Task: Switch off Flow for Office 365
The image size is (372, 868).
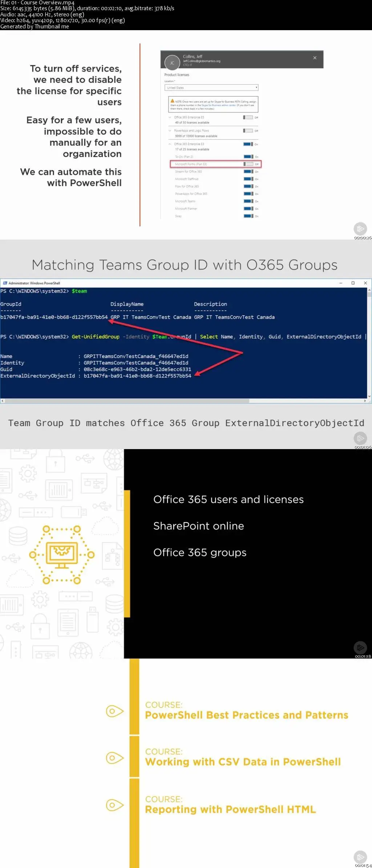Action: 248,187
